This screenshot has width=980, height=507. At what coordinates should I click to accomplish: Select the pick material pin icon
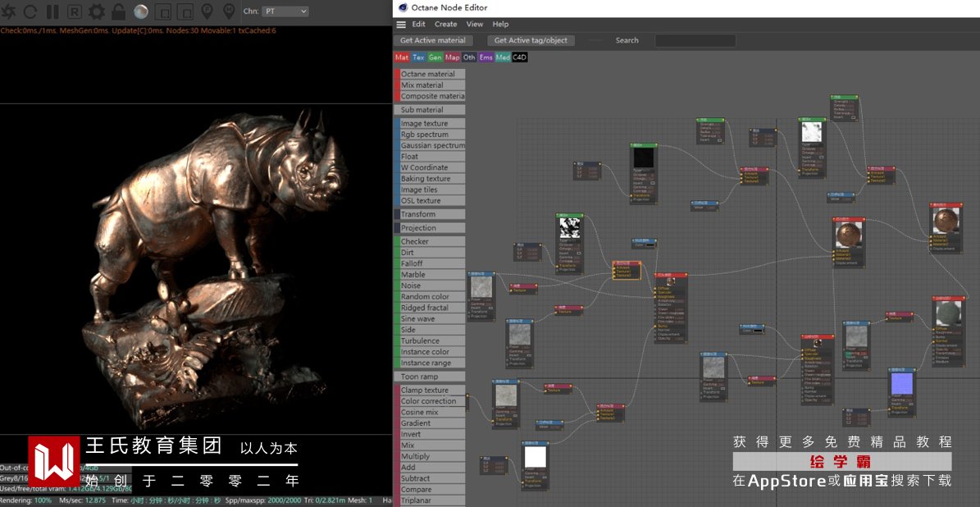tap(229, 11)
